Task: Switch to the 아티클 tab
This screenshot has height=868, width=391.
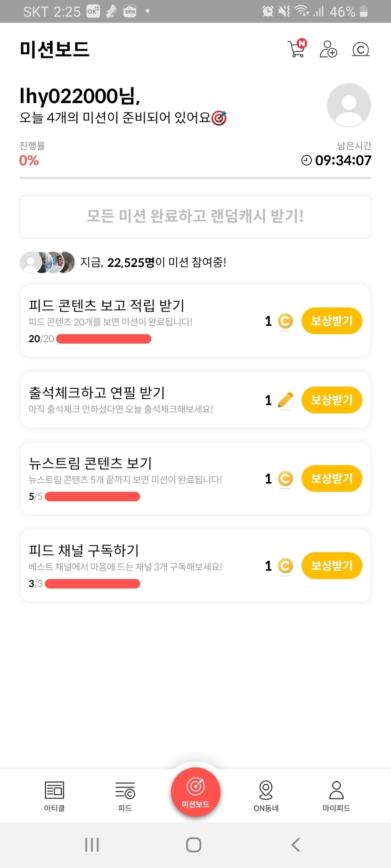Action: click(x=54, y=796)
